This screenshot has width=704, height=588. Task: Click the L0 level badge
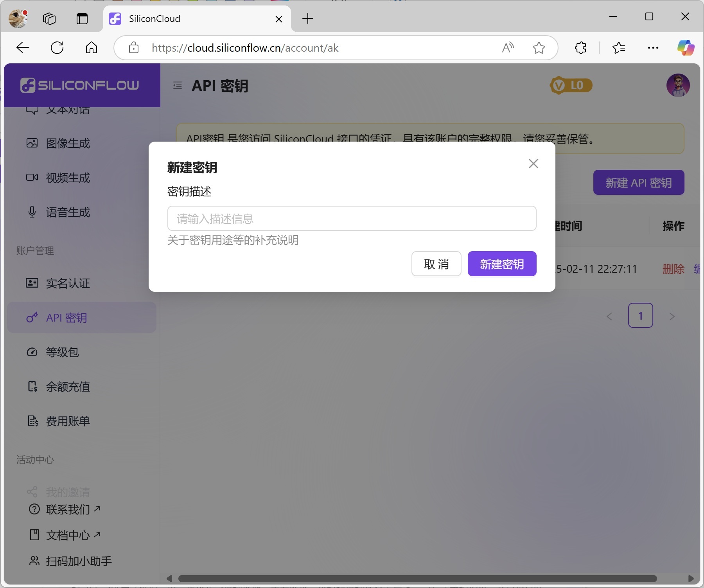coord(571,85)
